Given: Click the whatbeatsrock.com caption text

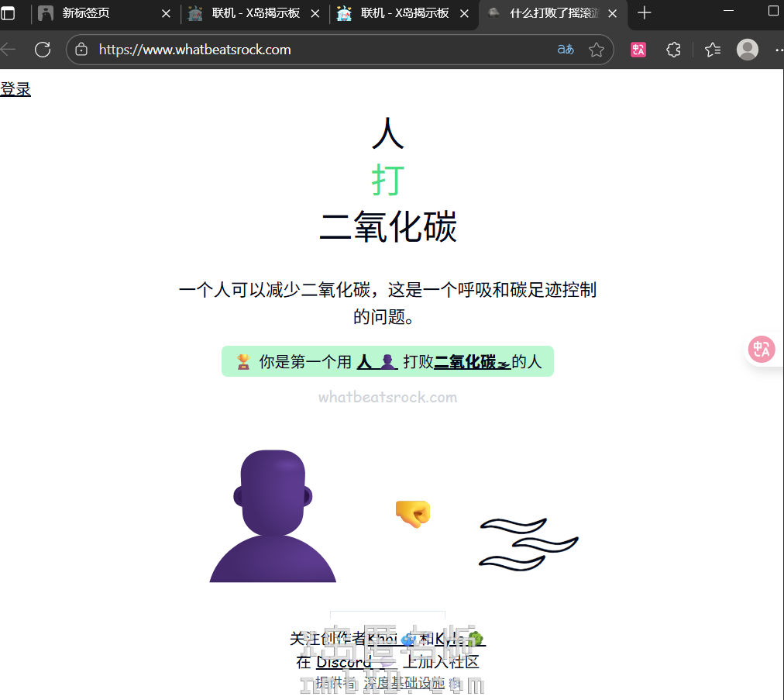Looking at the screenshot, I should [387, 397].
